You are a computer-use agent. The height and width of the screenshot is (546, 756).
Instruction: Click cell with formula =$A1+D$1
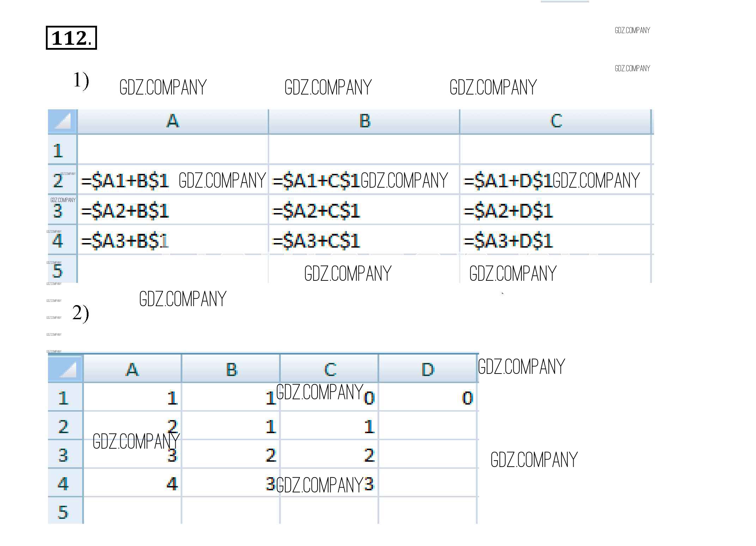(x=508, y=181)
